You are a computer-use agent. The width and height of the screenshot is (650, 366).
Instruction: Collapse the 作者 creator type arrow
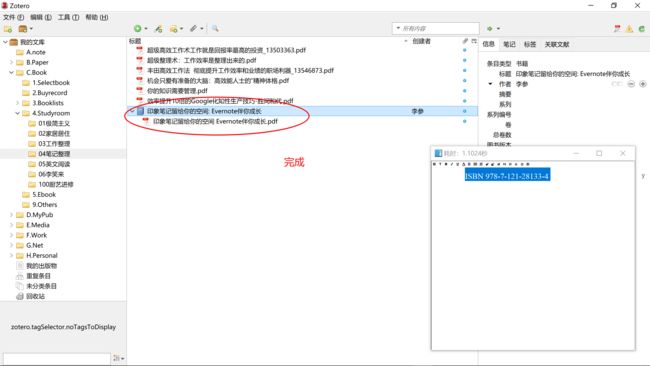point(490,84)
